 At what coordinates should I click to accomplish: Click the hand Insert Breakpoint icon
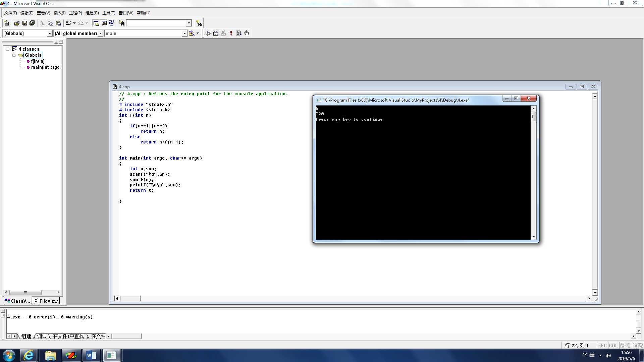pos(247,33)
